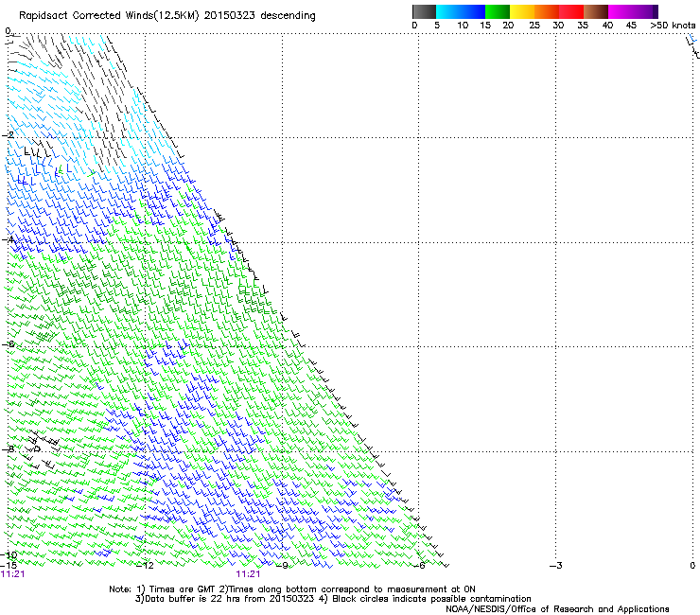Click the magenta 40–45 knots color swatch
This screenshot has width=700, height=615.
621,11
